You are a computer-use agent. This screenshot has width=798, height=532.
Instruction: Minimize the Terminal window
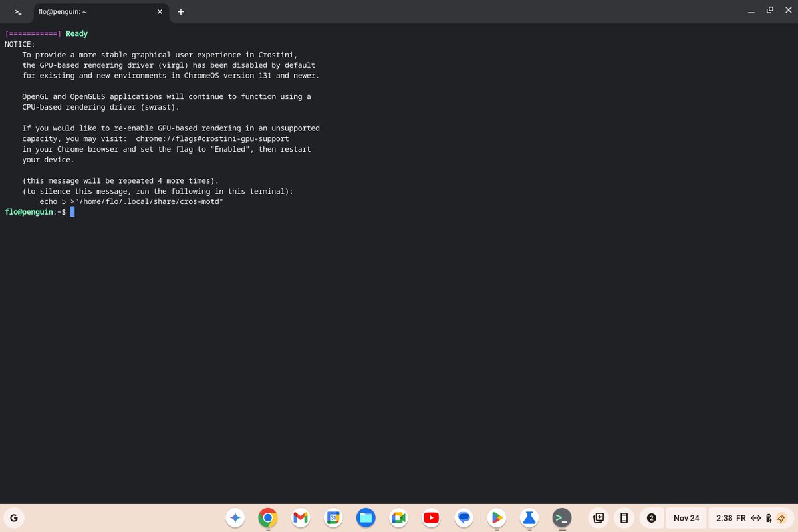coord(751,11)
